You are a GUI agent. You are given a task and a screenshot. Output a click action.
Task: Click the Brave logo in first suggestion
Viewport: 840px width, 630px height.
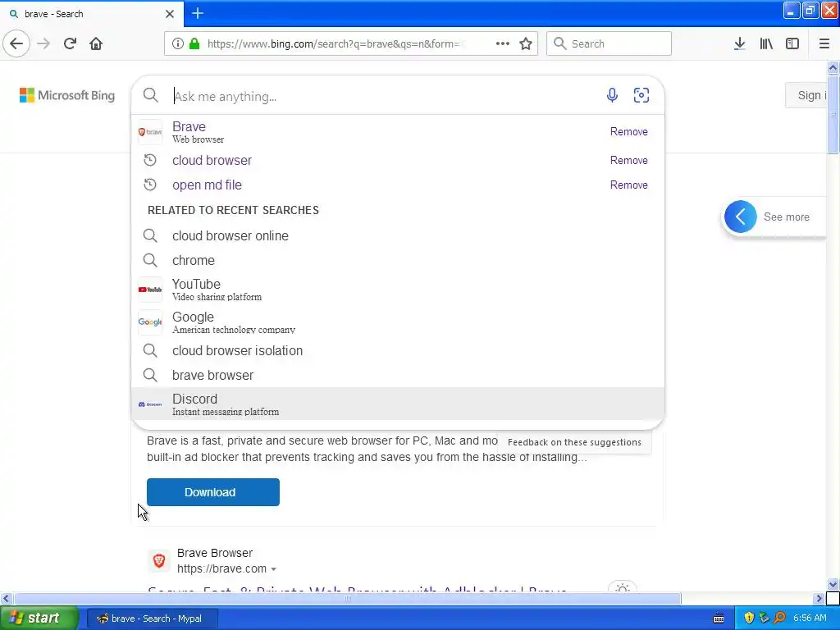[150, 132]
